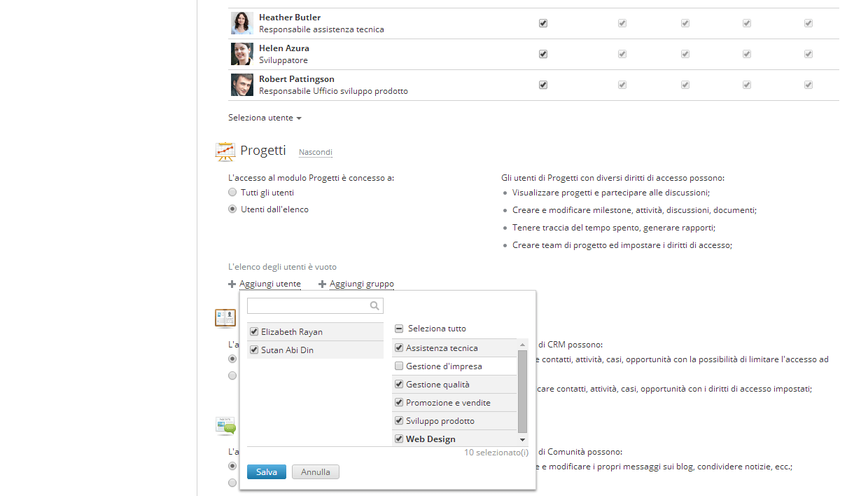Click plus icon next to Aggiungi utente
Image resolution: width=868 pixels, height=496 pixels.
click(232, 284)
